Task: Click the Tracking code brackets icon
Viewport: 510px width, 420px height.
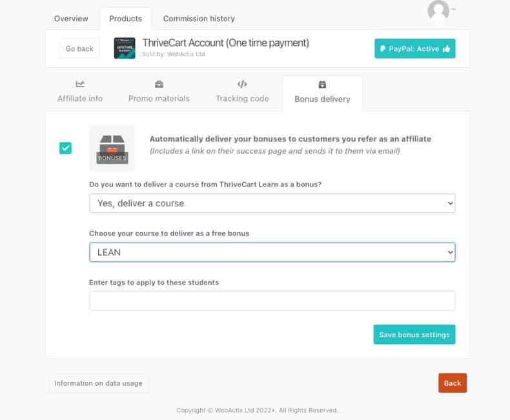Action: point(242,85)
